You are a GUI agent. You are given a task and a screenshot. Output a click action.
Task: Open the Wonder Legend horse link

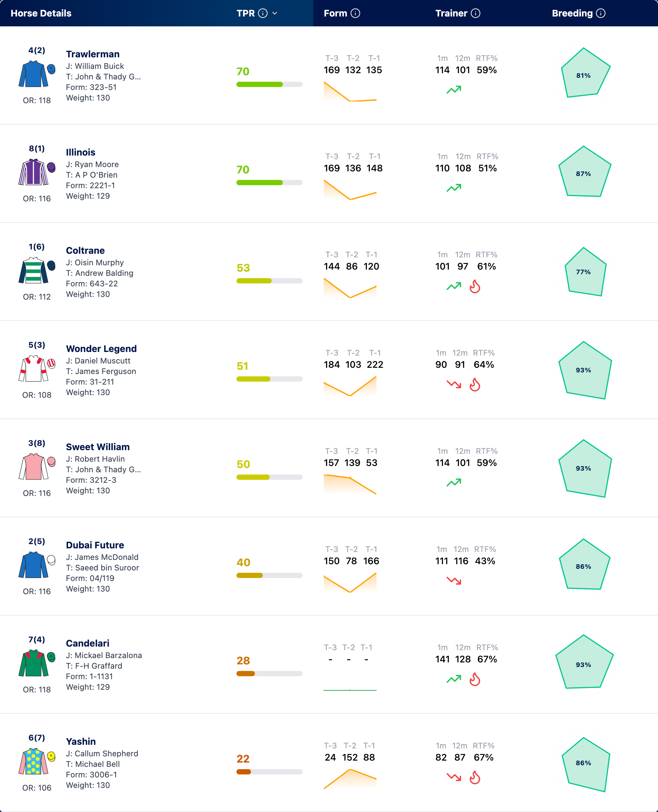click(x=101, y=349)
